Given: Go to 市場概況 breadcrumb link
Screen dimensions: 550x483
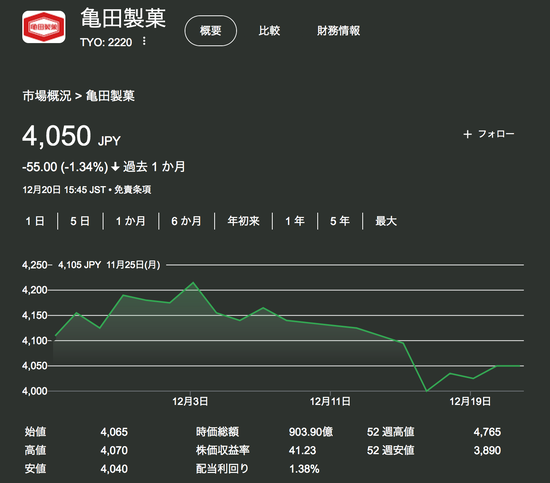Looking at the screenshot, I should (47, 96).
